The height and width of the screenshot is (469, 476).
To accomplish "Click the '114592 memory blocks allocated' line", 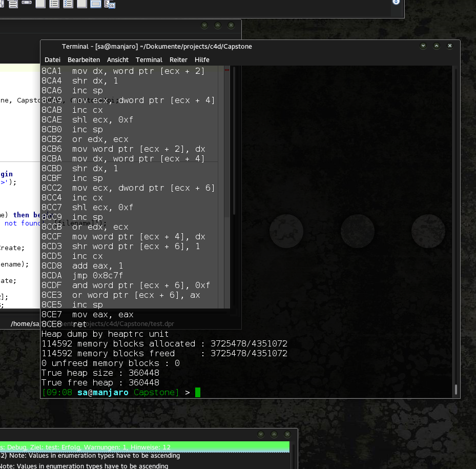I will pos(164,343).
